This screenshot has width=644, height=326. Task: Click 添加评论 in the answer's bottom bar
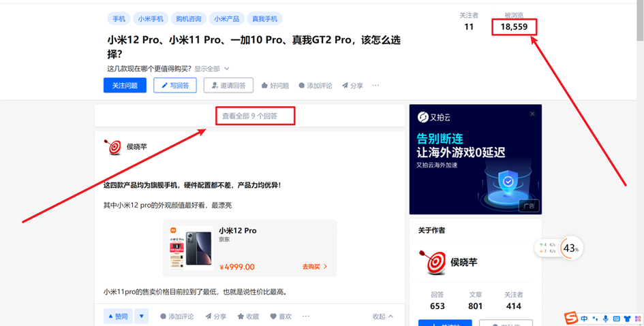point(177,316)
